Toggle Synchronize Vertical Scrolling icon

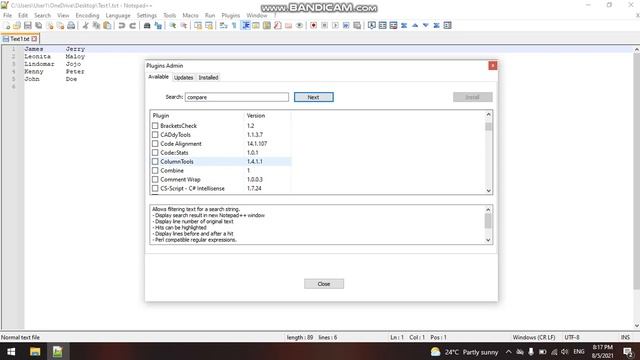198,25
